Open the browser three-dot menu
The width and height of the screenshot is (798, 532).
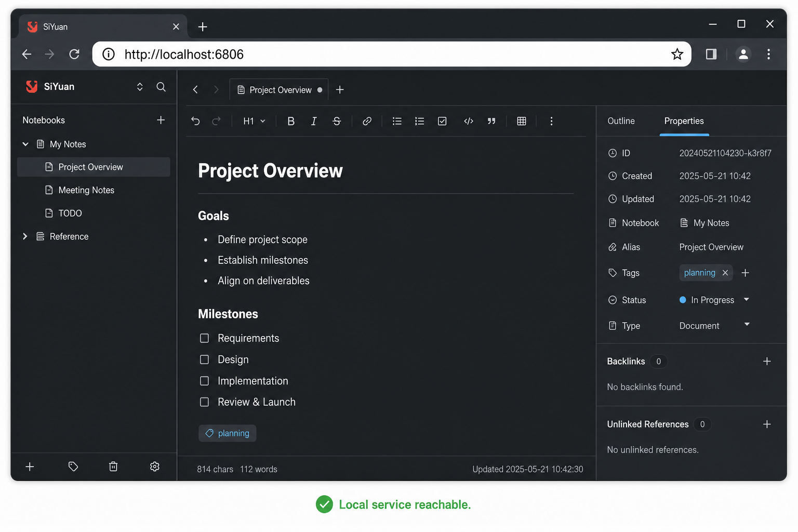pyautogui.click(x=768, y=54)
